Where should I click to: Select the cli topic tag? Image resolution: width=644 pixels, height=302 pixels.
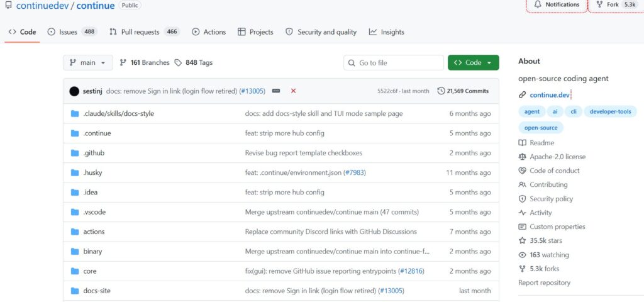coord(574,112)
